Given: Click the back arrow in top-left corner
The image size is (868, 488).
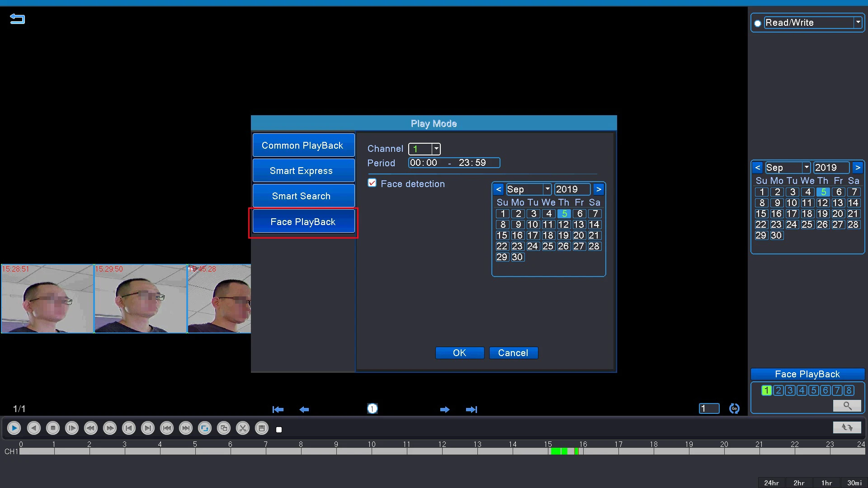Looking at the screenshot, I should click(17, 19).
